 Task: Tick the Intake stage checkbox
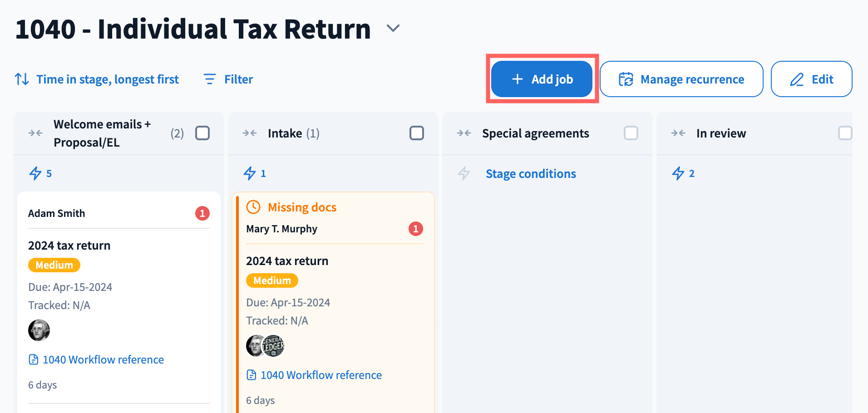(417, 133)
